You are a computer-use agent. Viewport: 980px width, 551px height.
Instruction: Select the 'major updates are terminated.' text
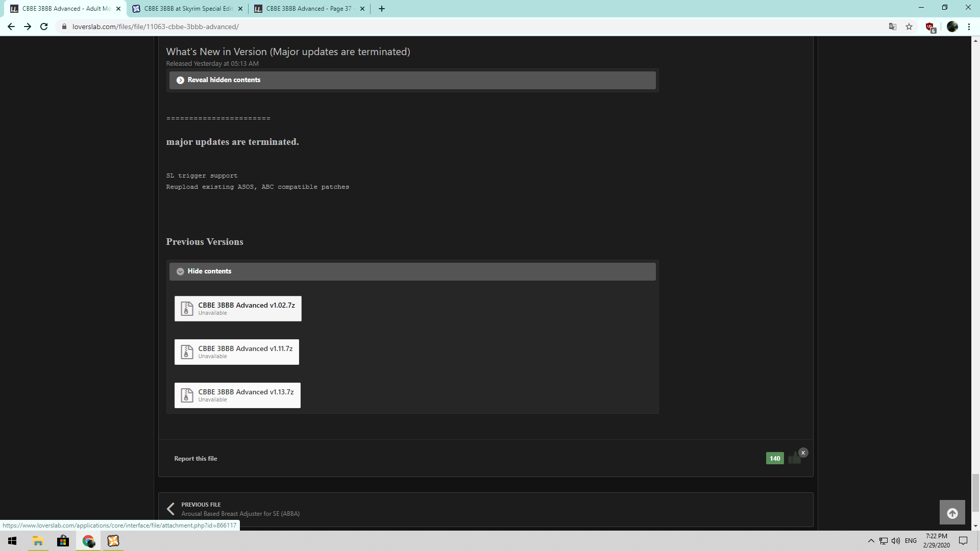pyautogui.click(x=233, y=142)
